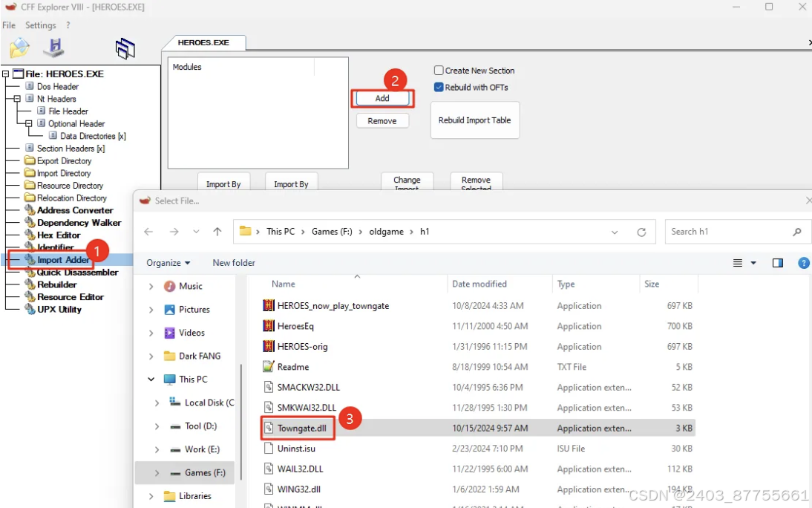The width and height of the screenshot is (812, 508).
Task: Toggle the preview pane icon
Action: coord(777,263)
